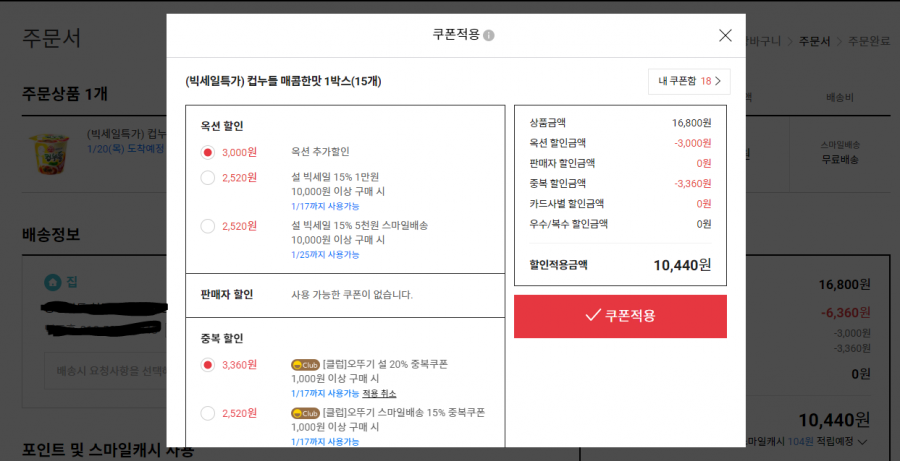900x461 pixels.
Task: Click the info icon beside 쿠폰적용 title
Action: click(x=488, y=36)
